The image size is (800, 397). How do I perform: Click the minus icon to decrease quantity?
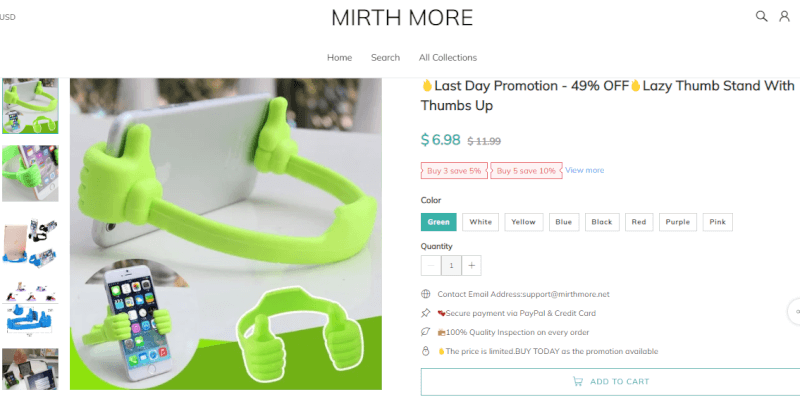pyautogui.click(x=431, y=265)
